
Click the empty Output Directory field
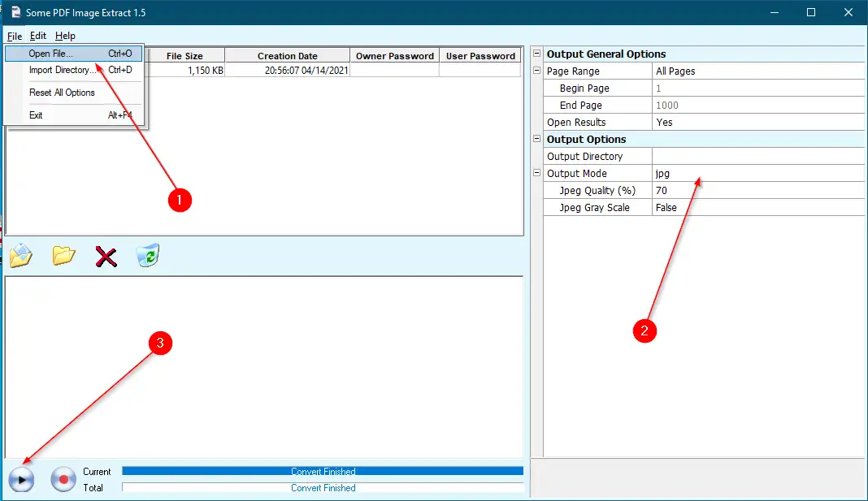click(758, 156)
